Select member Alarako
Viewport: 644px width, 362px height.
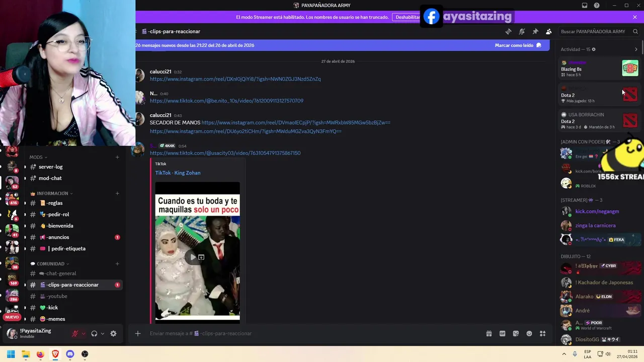pyautogui.click(x=599, y=297)
